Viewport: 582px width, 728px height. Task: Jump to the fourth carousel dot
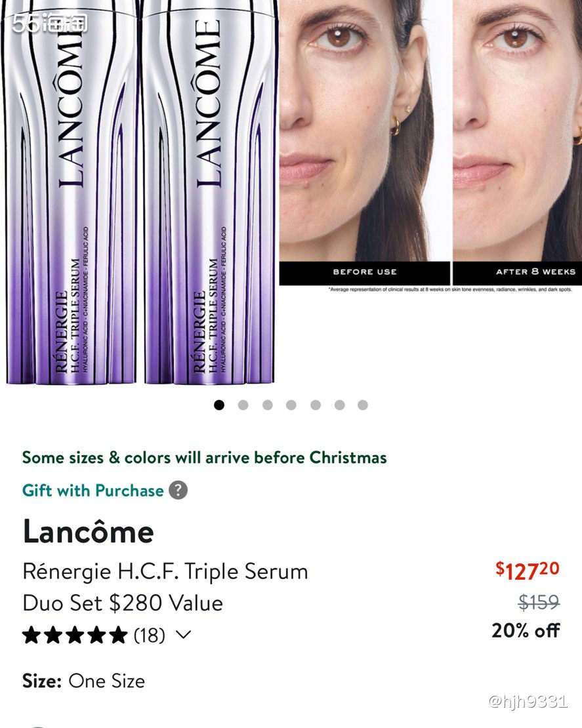coord(291,405)
